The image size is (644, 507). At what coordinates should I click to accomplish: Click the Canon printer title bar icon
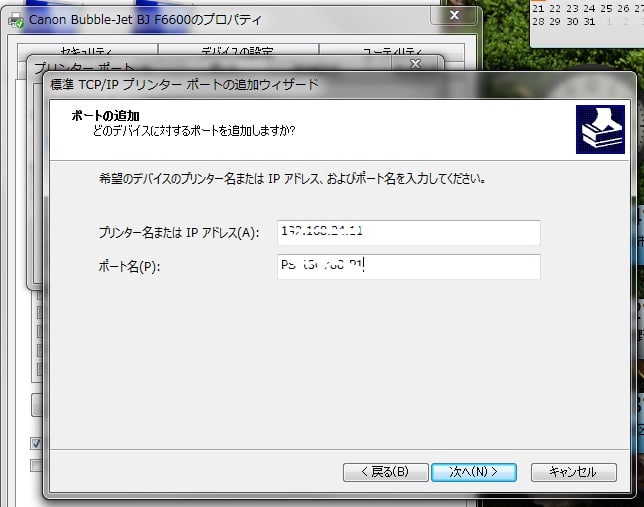click(16, 20)
